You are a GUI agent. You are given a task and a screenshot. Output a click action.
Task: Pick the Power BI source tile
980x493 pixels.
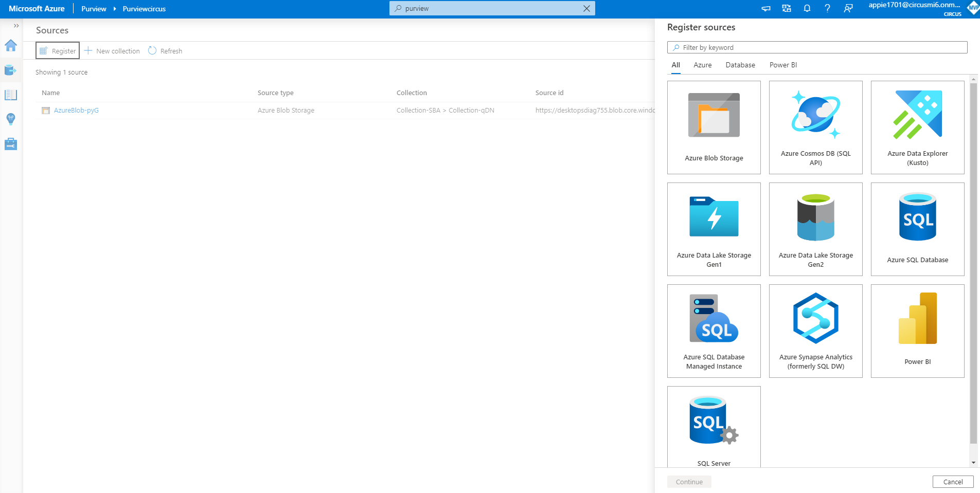tap(917, 331)
